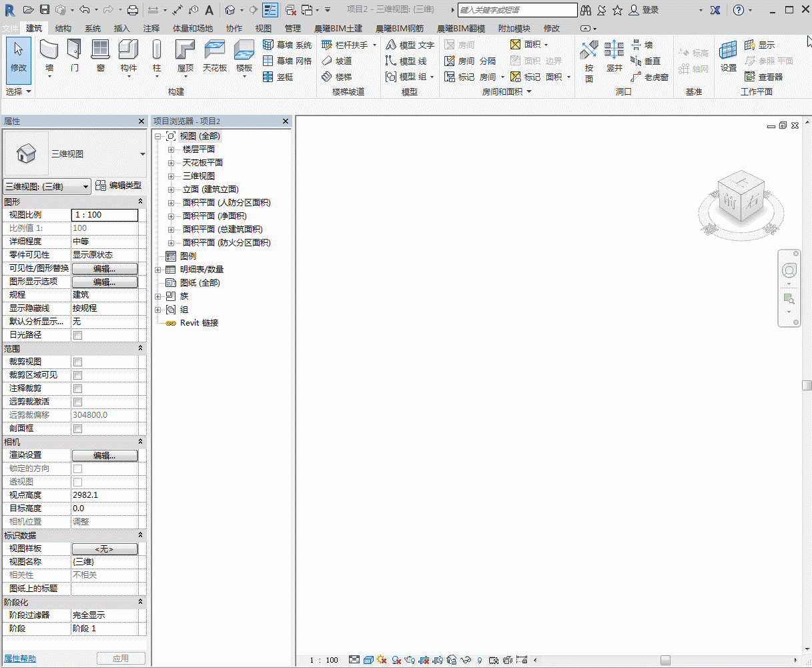812x668 pixels.
Task: Click the 模型 文字 tool
Action: pos(410,45)
